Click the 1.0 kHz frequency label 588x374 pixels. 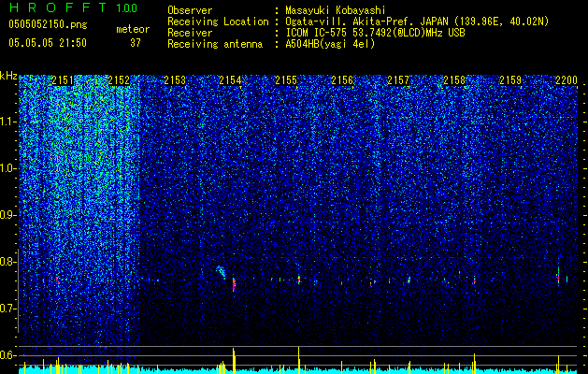click(x=7, y=168)
